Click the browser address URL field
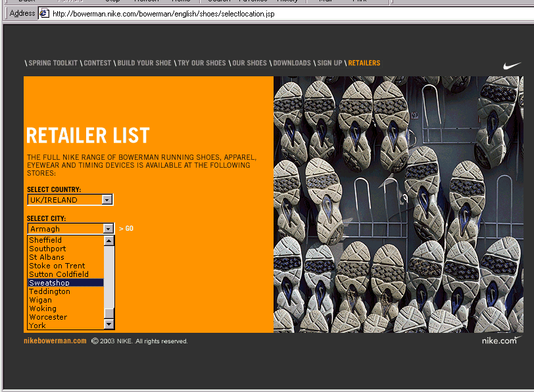This screenshot has height=392, width=534. pos(286,14)
